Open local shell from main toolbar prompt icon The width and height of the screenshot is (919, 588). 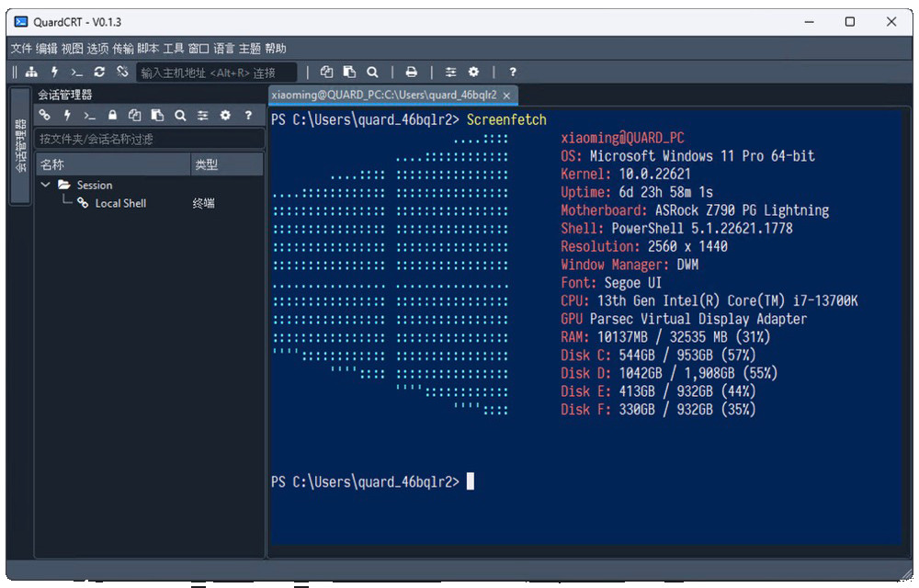pyautogui.click(x=77, y=72)
